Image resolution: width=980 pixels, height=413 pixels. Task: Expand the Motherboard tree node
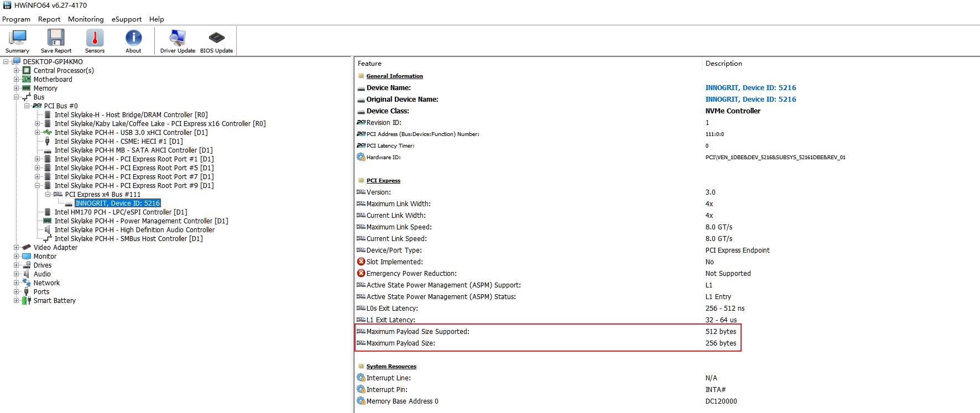16,80
